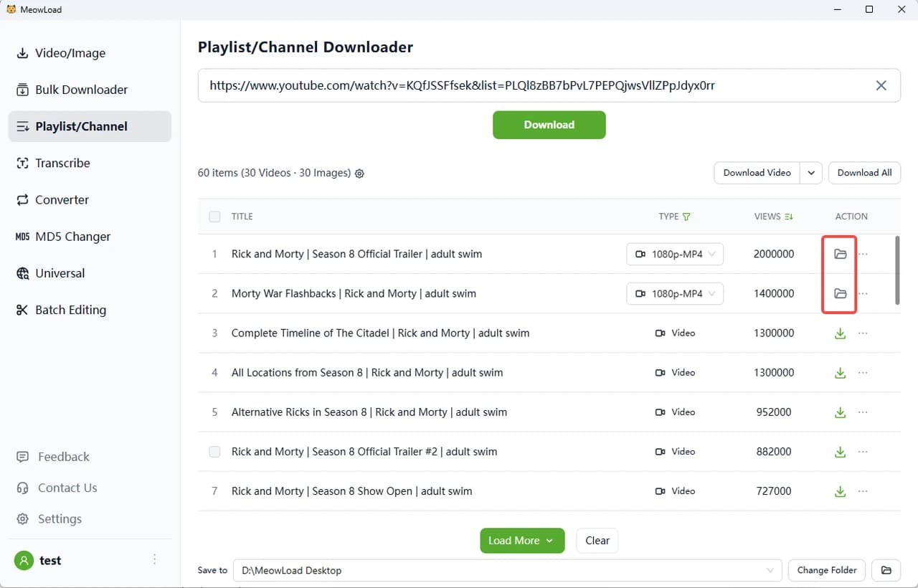Open the Load More dropdown button
Viewport: 918px width, 588px height.
pyautogui.click(x=522, y=541)
